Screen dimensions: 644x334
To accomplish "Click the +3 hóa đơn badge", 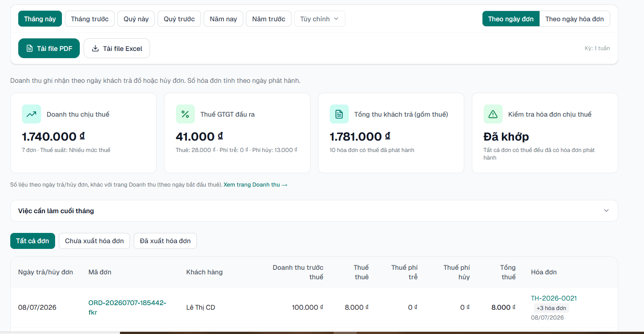I will 551,308.
